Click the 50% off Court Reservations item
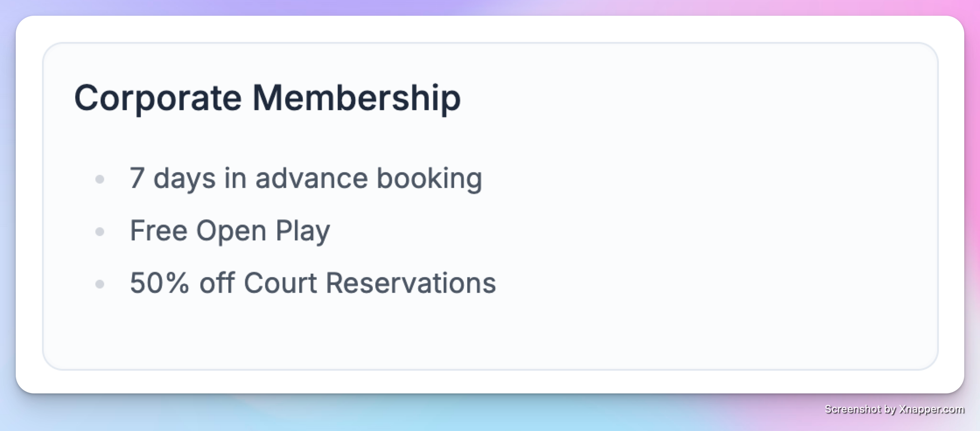Image resolution: width=980 pixels, height=431 pixels. (x=313, y=283)
